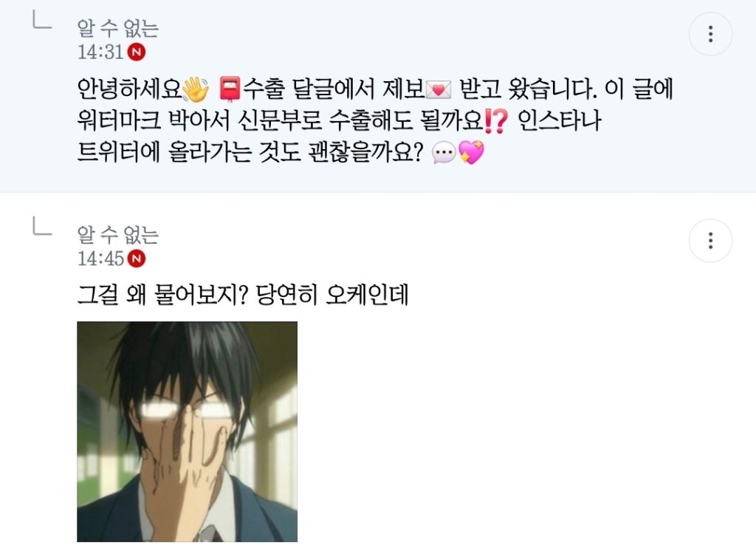The image size is (756, 554).
Task: Open the three-dot menu on the 14:31 comment
Action: 710,34
